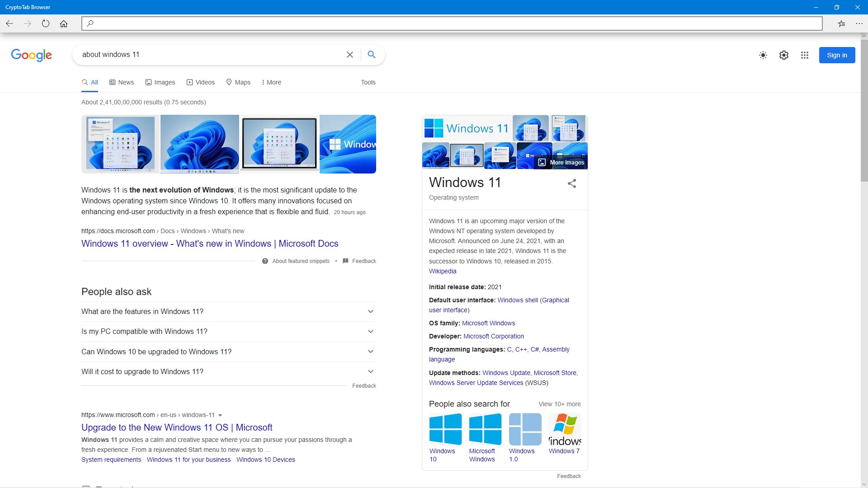
Task: Open Google quick settings gear
Action: tap(783, 55)
